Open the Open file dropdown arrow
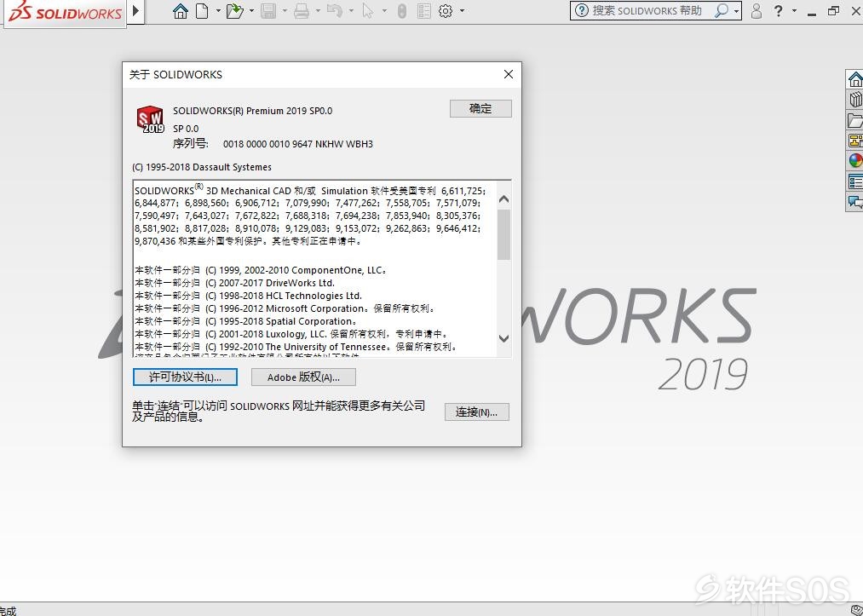Image resolution: width=863 pixels, height=616 pixels. click(x=251, y=10)
